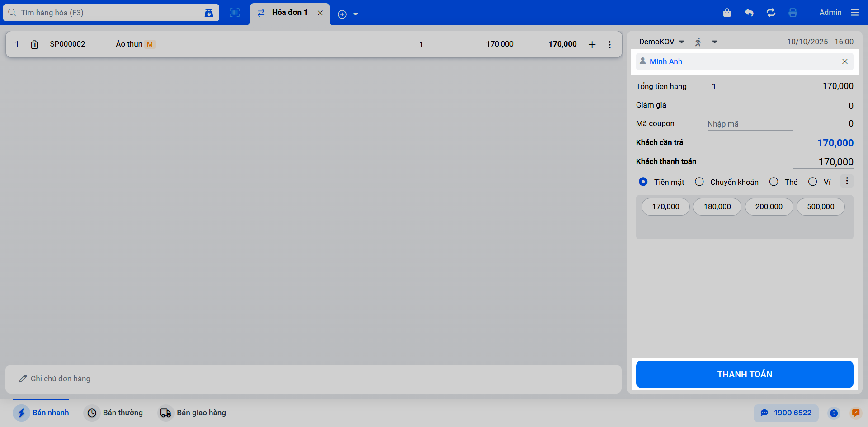
Task: Click the walking person sales channel icon
Action: pyautogui.click(x=698, y=42)
